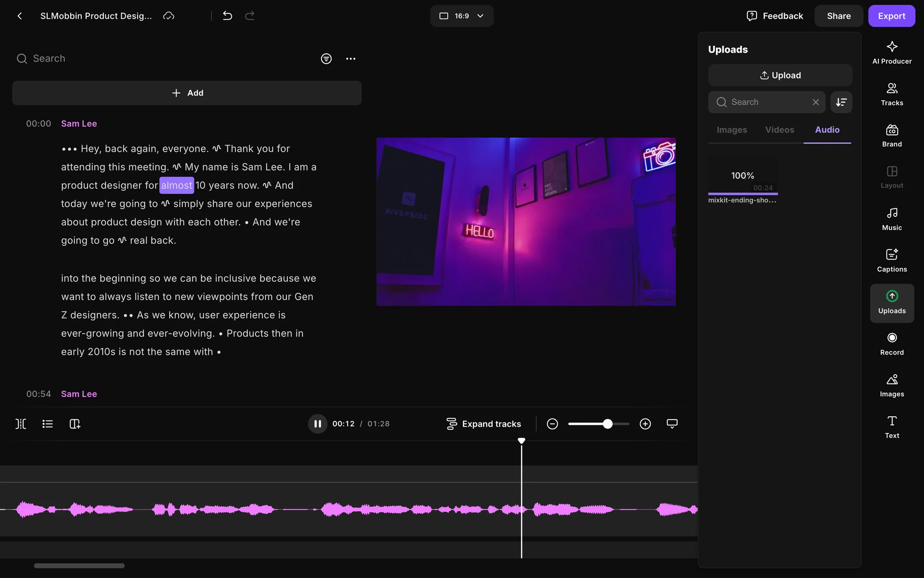The width and height of the screenshot is (924, 578).
Task: Open the transcript more options menu
Action: point(351,59)
